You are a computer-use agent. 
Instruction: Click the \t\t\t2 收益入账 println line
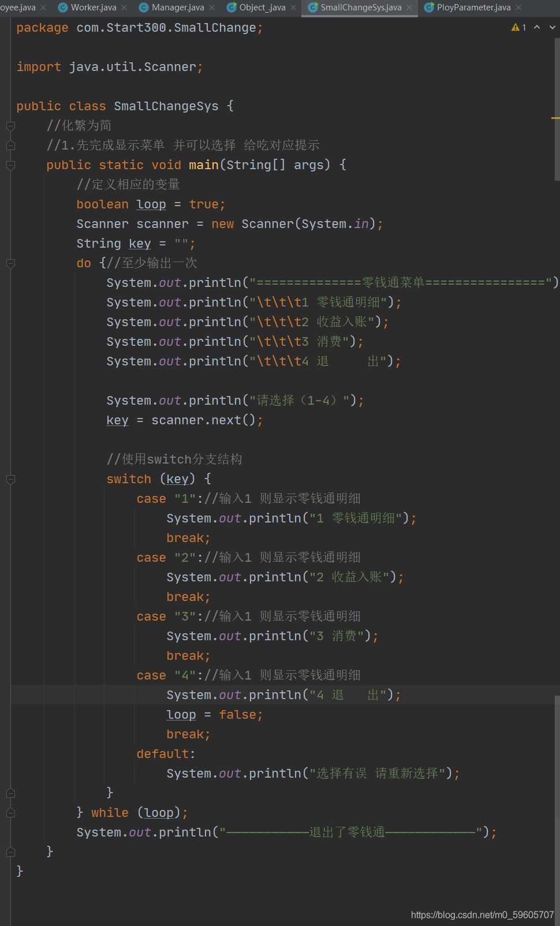point(248,322)
